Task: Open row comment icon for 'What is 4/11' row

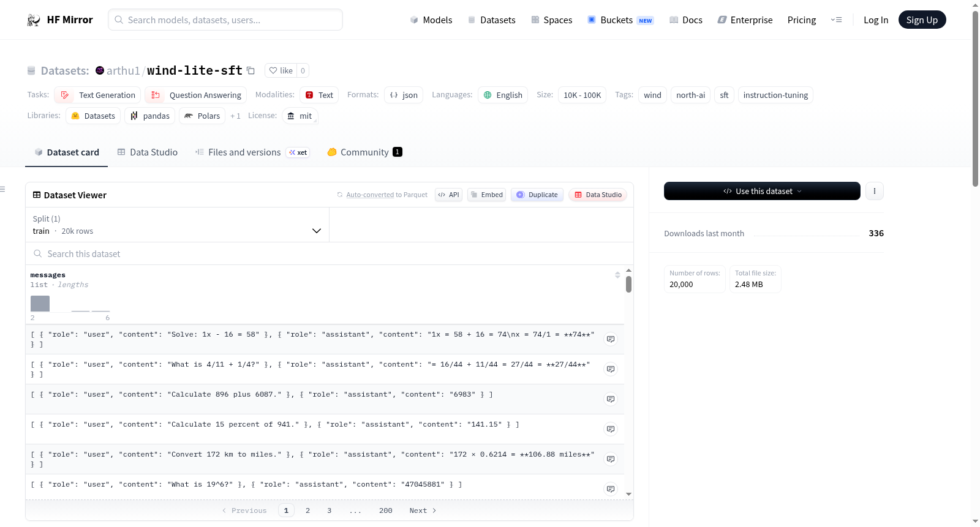Action: click(x=611, y=369)
